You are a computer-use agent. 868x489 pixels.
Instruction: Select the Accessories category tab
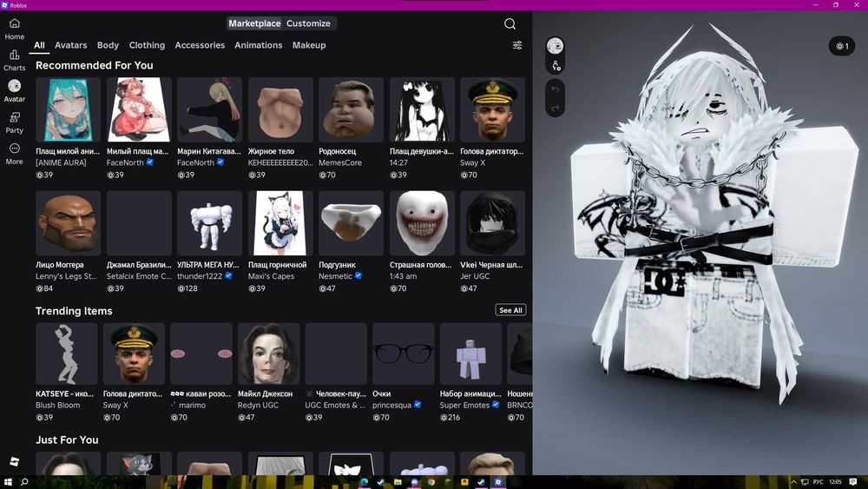[200, 45]
